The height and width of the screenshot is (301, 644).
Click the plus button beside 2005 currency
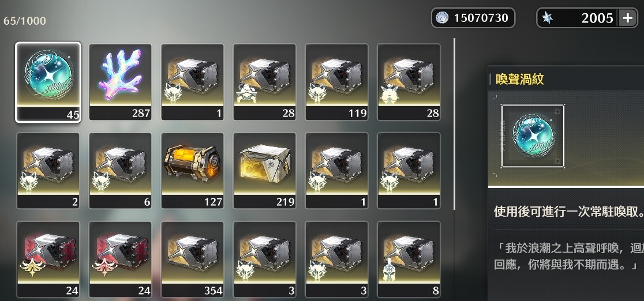tap(628, 18)
